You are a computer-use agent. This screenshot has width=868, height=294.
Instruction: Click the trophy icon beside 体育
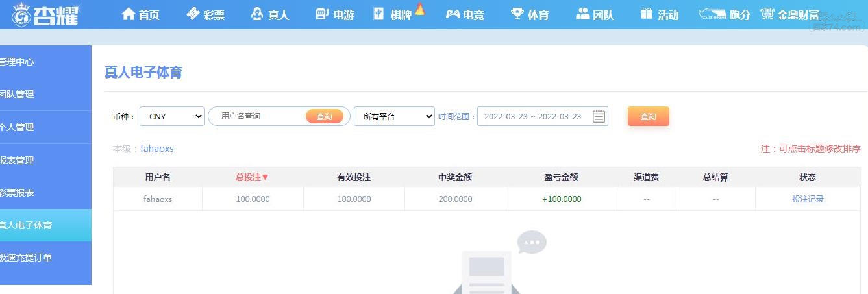[x=517, y=14]
